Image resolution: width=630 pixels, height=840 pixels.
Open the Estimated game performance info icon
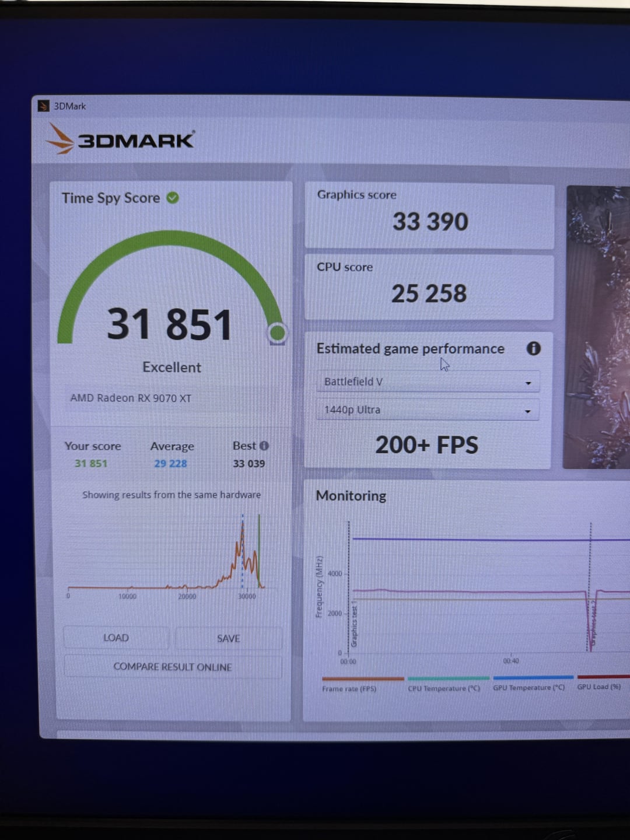[533, 348]
